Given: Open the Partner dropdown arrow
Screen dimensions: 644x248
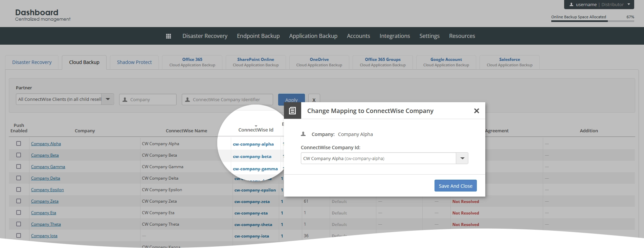Looking at the screenshot, I should pos(108,99).
